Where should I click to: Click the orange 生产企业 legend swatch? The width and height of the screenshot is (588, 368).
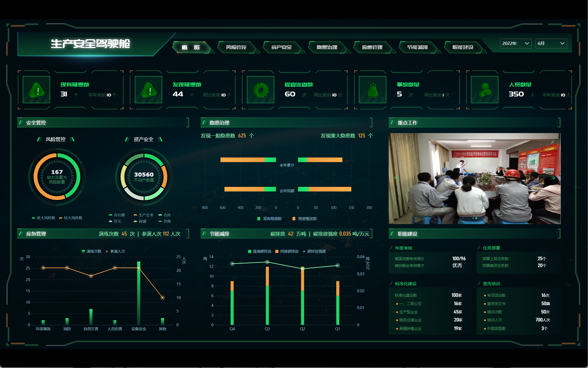coord(135,215)
